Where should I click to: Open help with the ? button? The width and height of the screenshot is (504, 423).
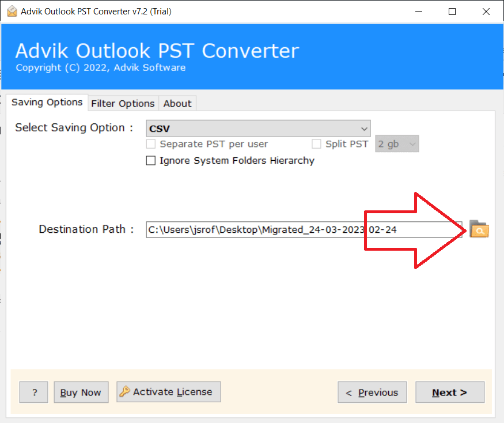(34, 392)
